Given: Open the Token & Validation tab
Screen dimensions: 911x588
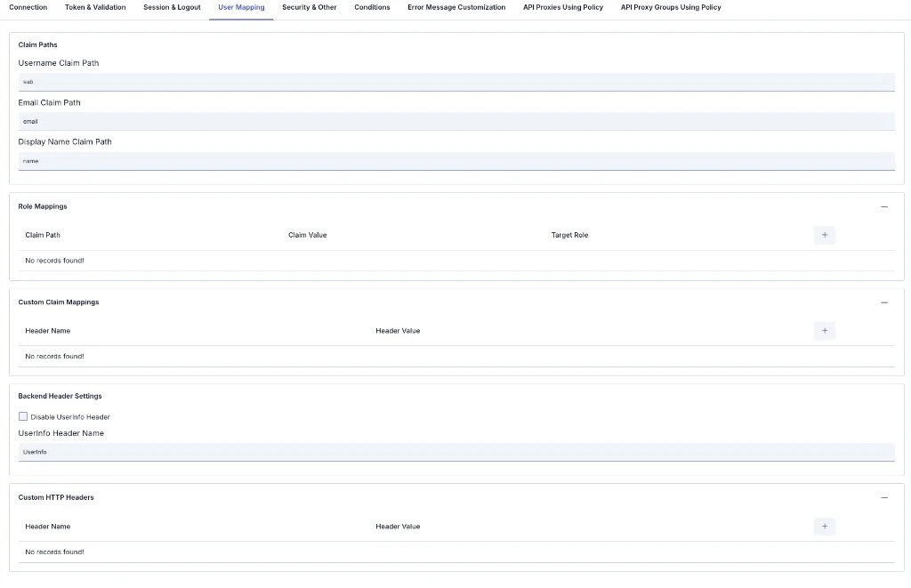Looking at the screenshot, I should 94,7.
